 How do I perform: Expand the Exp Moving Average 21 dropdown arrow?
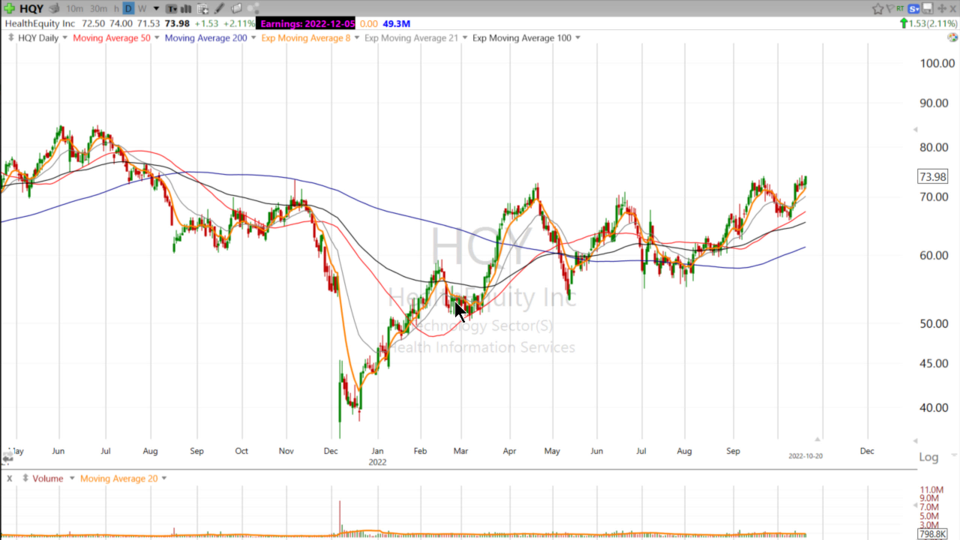point(465,38)
